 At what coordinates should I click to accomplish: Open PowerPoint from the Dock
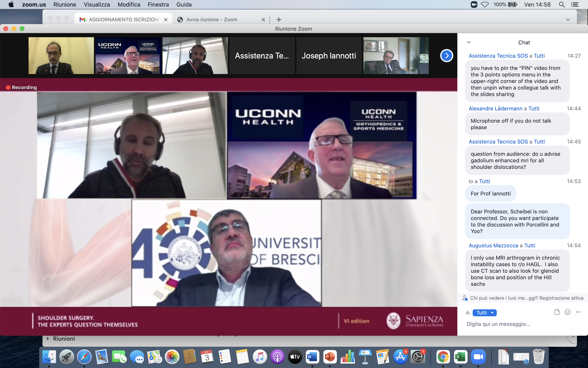coord(330,357)
